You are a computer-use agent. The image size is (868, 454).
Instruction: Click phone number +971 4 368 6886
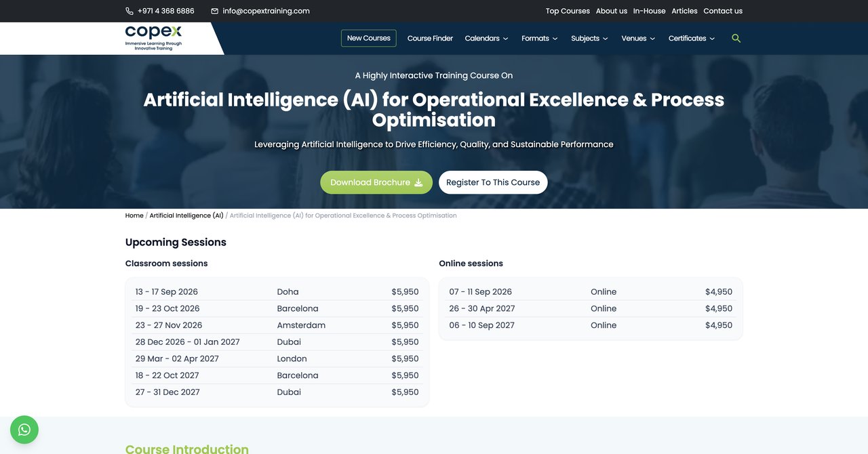pos(165,11)
